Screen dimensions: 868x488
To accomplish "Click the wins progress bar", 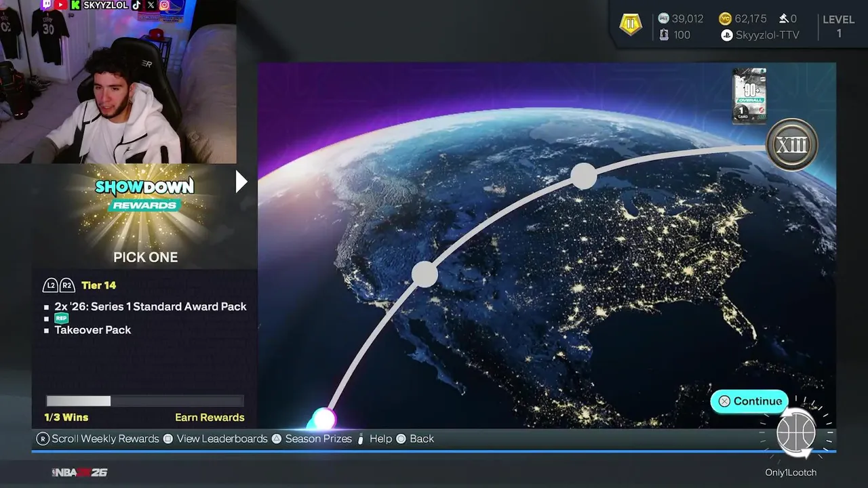I will (144, 401).
